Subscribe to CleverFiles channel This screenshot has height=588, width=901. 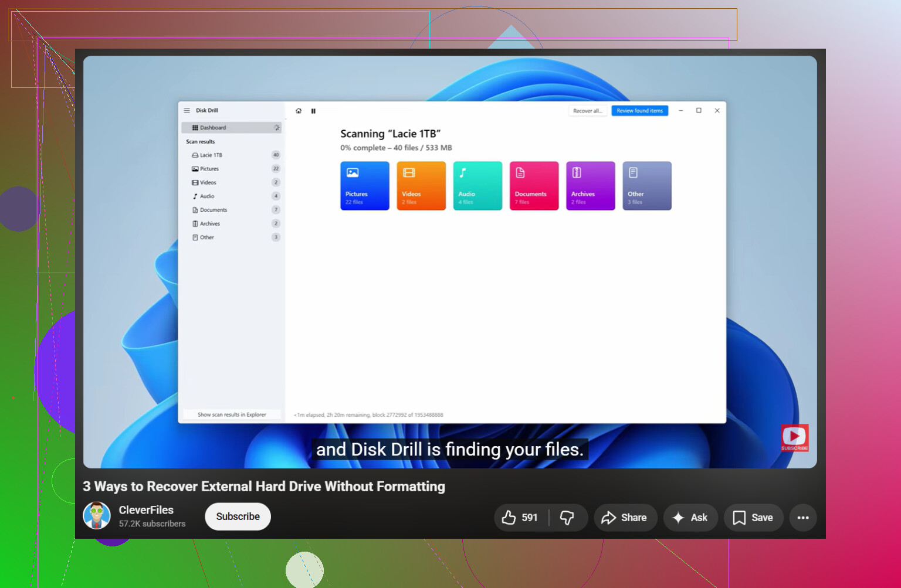238,516
